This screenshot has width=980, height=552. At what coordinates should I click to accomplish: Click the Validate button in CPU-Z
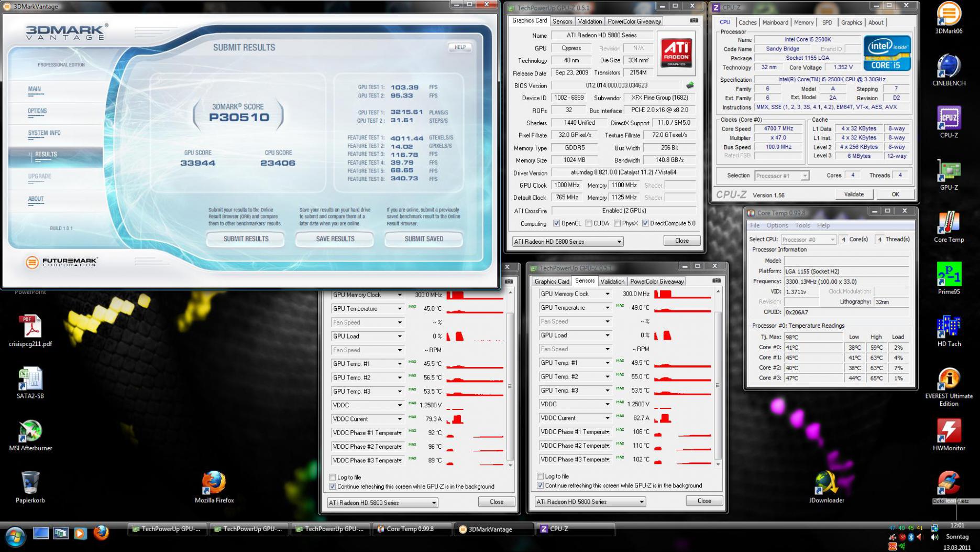[x=854, y=194]
